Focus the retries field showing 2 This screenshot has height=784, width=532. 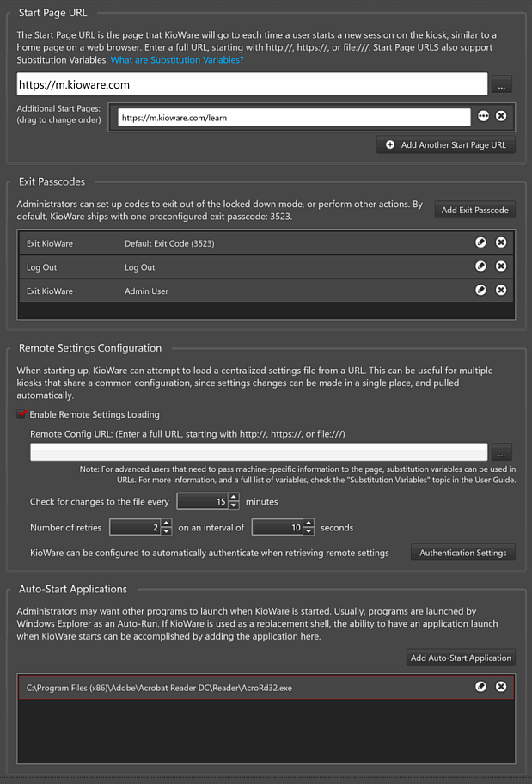[135, 528]
